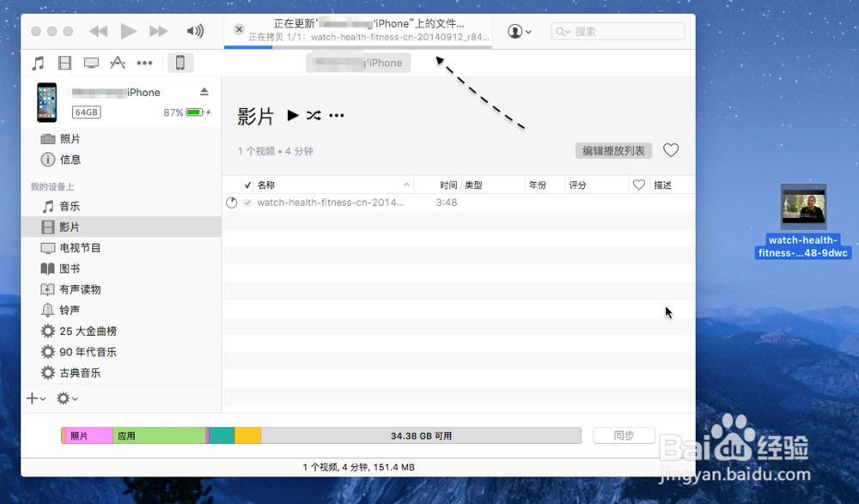Expand the add button plus dropdown
Image resolution: width=859 pixels, height=504 pixels.
[x=32, y=398]
